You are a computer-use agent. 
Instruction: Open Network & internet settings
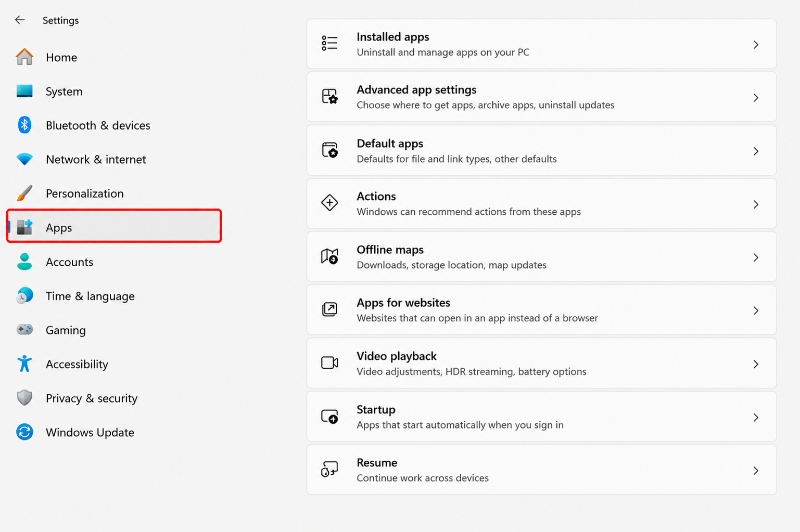click(x=96, y=160)
